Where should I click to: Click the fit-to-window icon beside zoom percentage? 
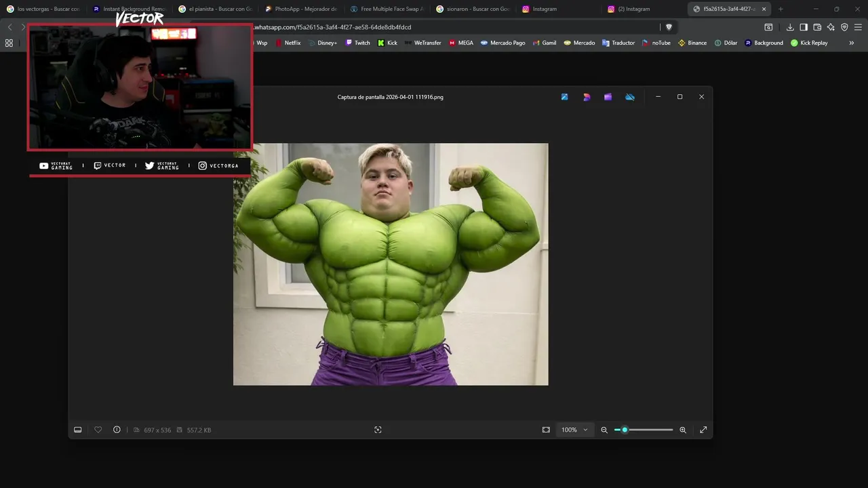coord(546,430)
